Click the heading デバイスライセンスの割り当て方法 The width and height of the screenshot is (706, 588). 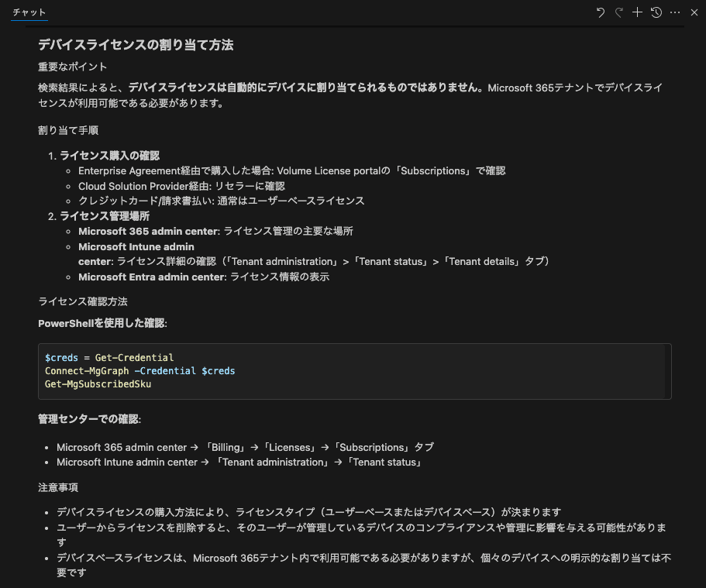(136, 45)
